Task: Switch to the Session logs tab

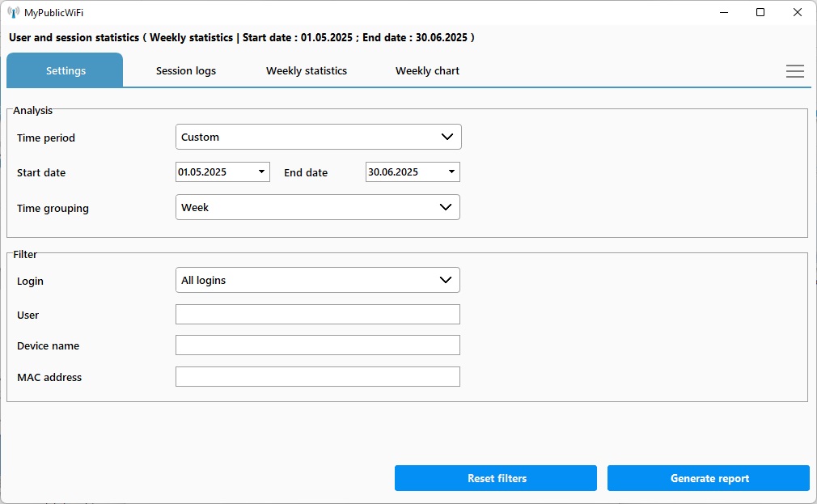Action: (x=186, y=71)
